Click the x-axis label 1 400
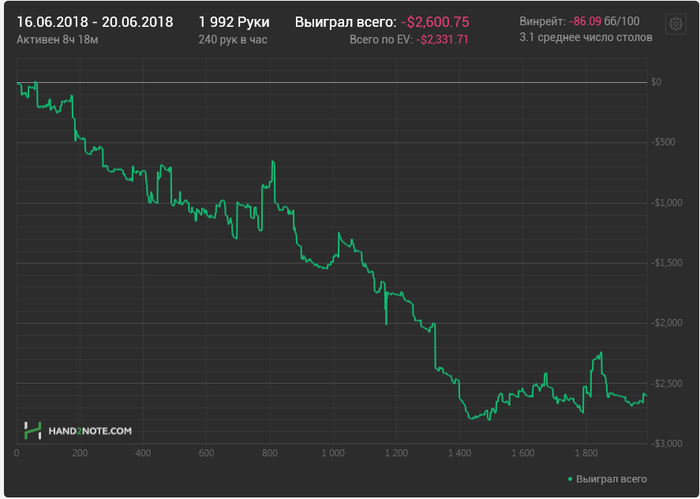700x499 pixels. click(460, 453)
